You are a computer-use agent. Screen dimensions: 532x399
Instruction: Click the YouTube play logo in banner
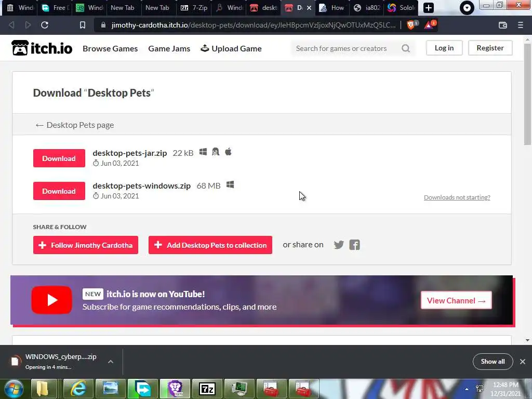point(51,300)
